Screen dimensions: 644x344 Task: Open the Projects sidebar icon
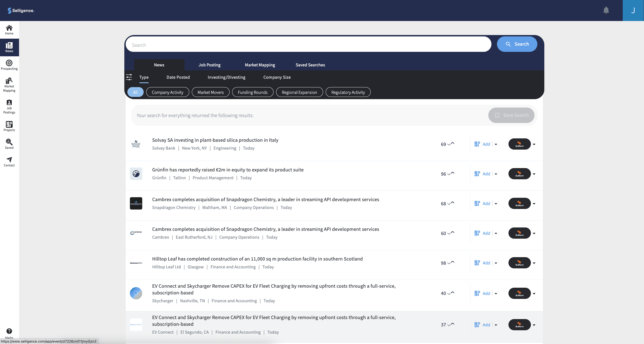pyautogui.click(x=9, y=126)
